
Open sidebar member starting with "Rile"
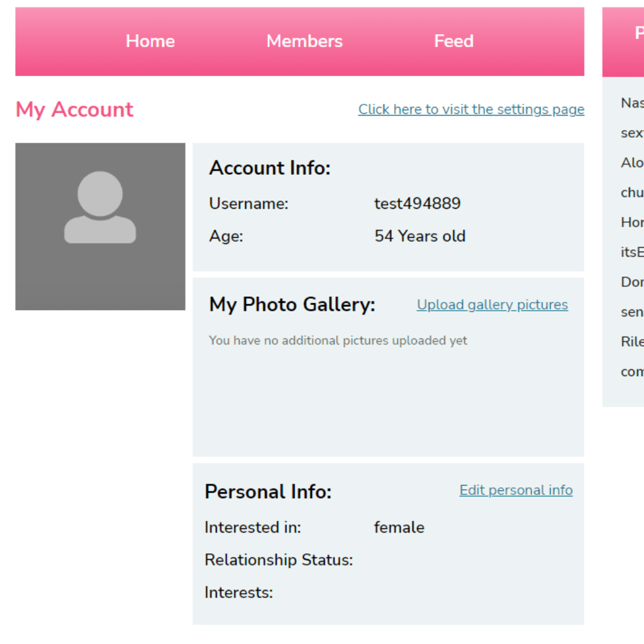click(632, 341)
